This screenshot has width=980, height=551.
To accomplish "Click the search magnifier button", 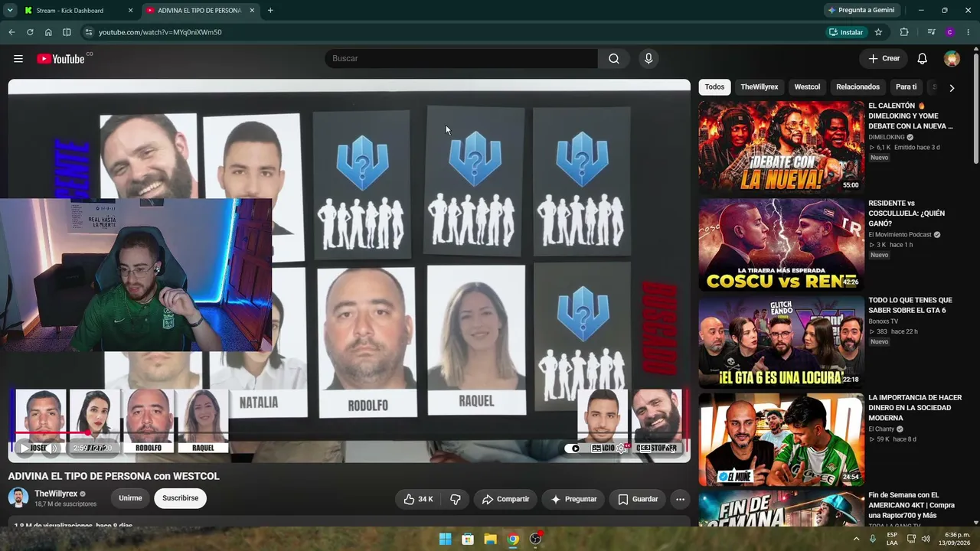I will point(614,59).
